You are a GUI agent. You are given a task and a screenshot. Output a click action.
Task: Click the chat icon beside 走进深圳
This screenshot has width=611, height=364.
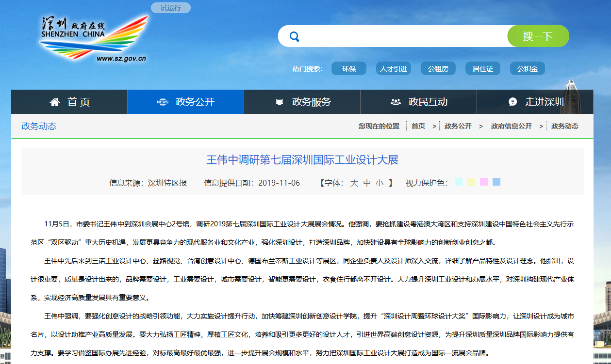512,102
